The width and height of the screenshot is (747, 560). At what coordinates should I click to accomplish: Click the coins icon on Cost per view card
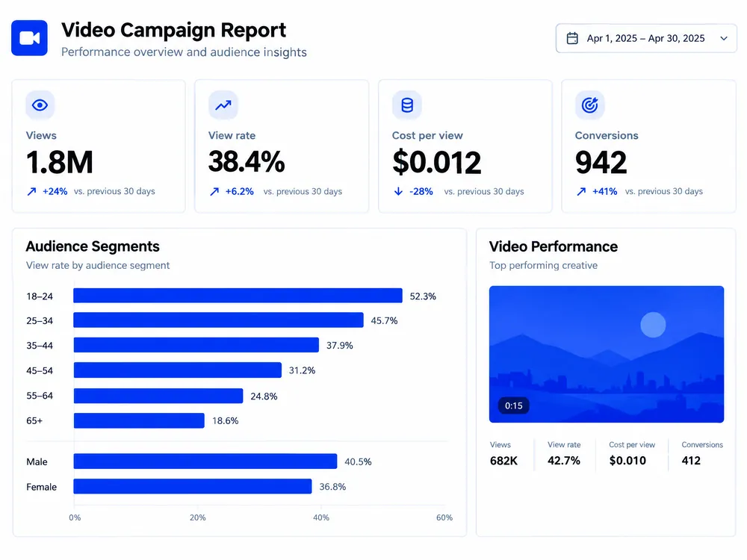click(x=407, y=105)
